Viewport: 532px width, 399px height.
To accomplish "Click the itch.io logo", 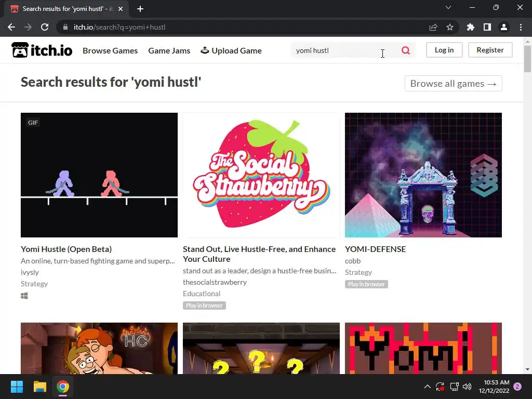I will tap(42, 50).
